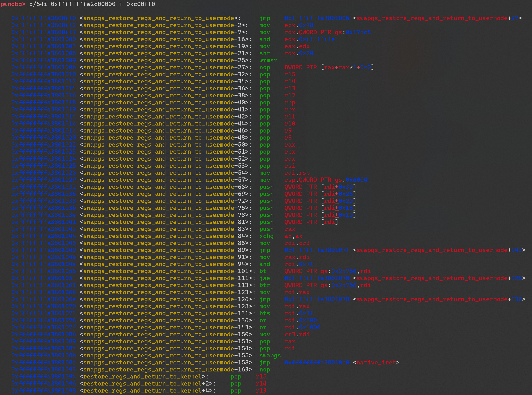Screen dimensions: 532x395
Task: Click address 0xffffffffa380108b
Action: coord(43,356)
